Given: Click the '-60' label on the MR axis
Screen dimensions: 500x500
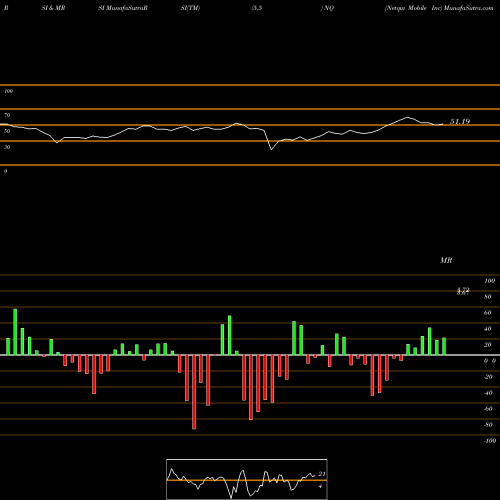Looking at the screenshot, I should (488, 409).
